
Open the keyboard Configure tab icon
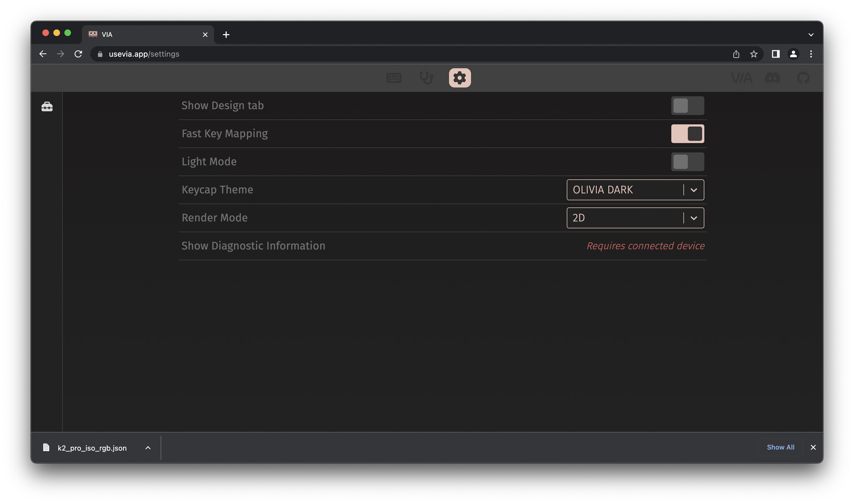coord(394,78)
